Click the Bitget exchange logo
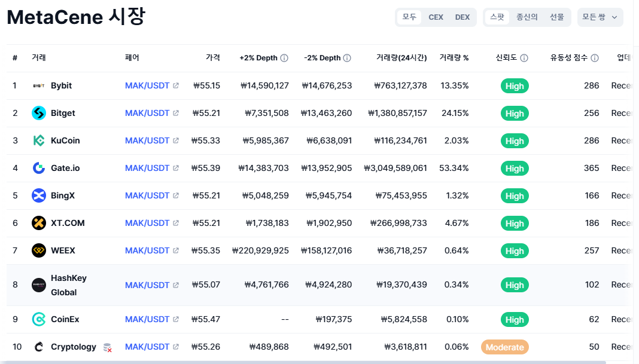Image resolution: width=639 pixels, height=364 pixels. (x=39, y=113)
